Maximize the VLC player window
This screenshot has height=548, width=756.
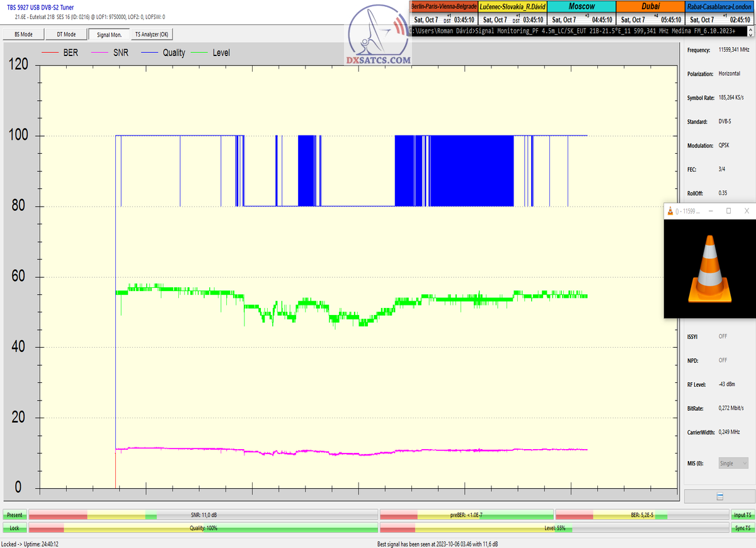tap(728, 211)
